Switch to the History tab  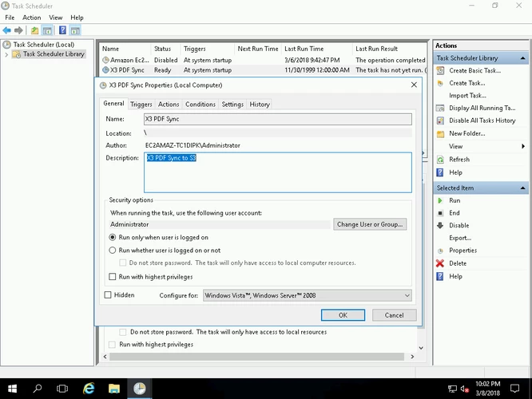point(260,105)
